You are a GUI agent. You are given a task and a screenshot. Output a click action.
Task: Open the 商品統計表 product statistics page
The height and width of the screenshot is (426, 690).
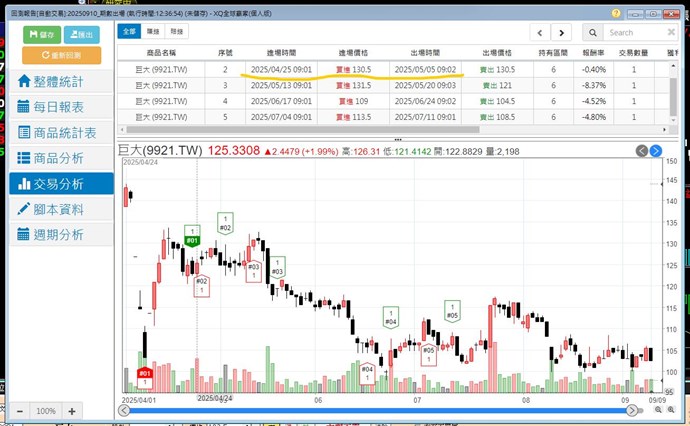click(61, 133)
